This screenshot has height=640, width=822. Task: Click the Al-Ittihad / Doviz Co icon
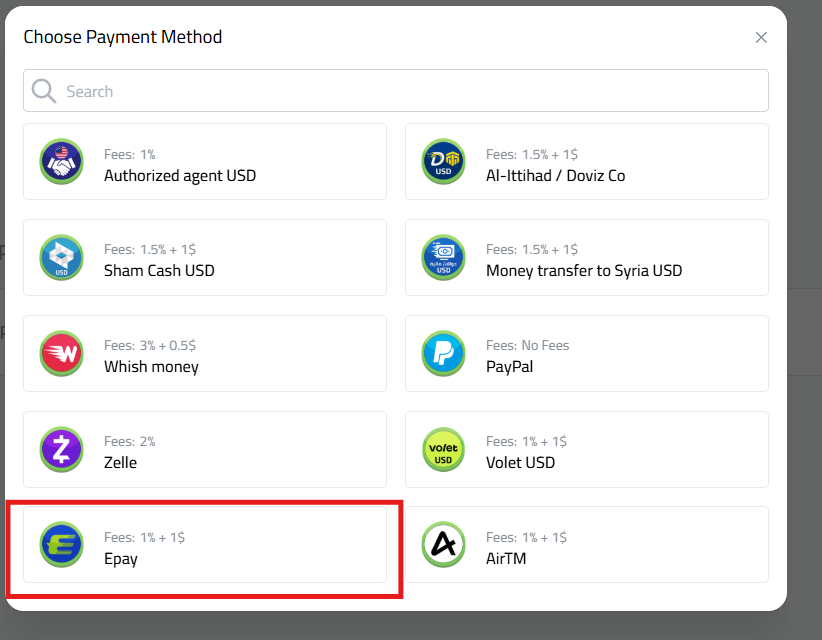pyautogui.click(x=443, y=161)
